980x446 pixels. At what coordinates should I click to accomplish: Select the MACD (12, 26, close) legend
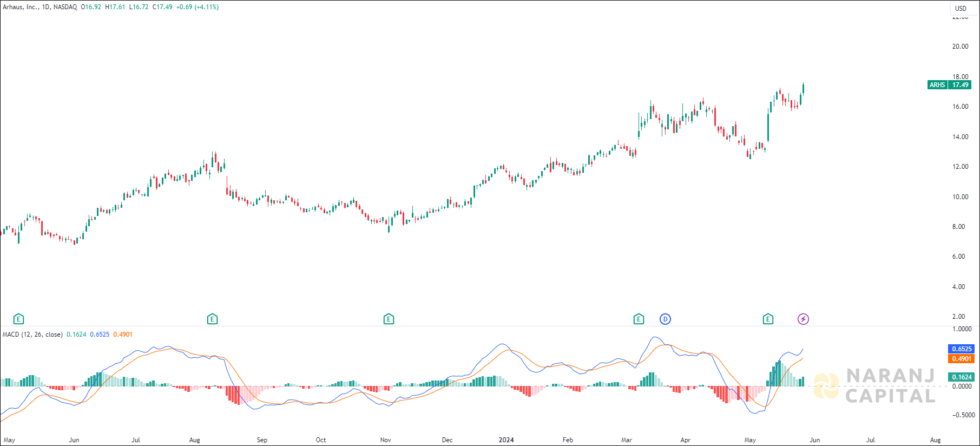pyautogui.click(x=32, y=334)
